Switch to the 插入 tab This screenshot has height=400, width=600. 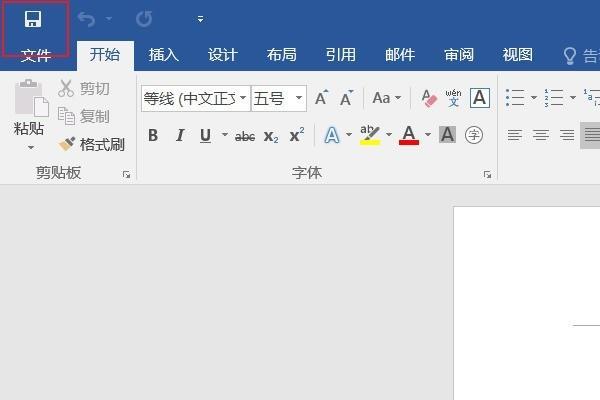(163, 55)
